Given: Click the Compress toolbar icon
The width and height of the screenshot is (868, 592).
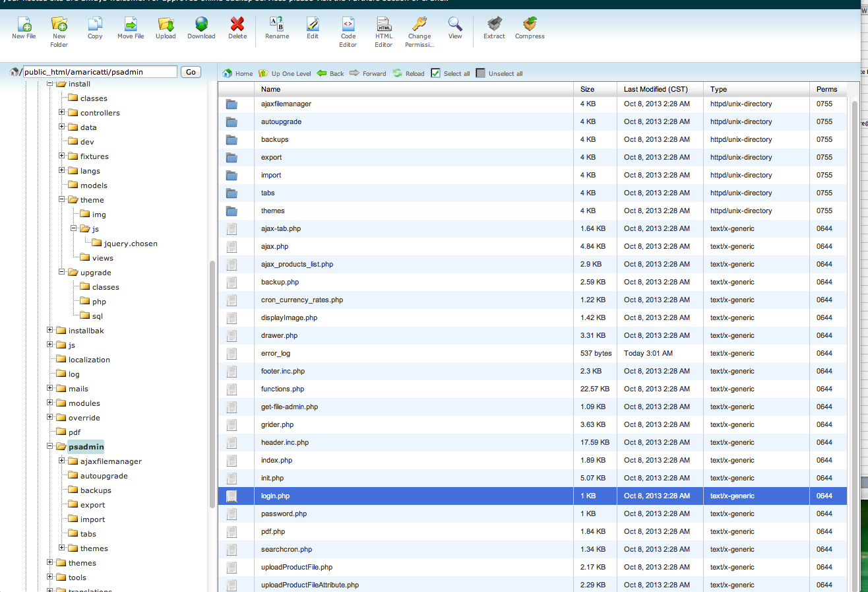Looking at the screenshot, I should coord(530,24).
